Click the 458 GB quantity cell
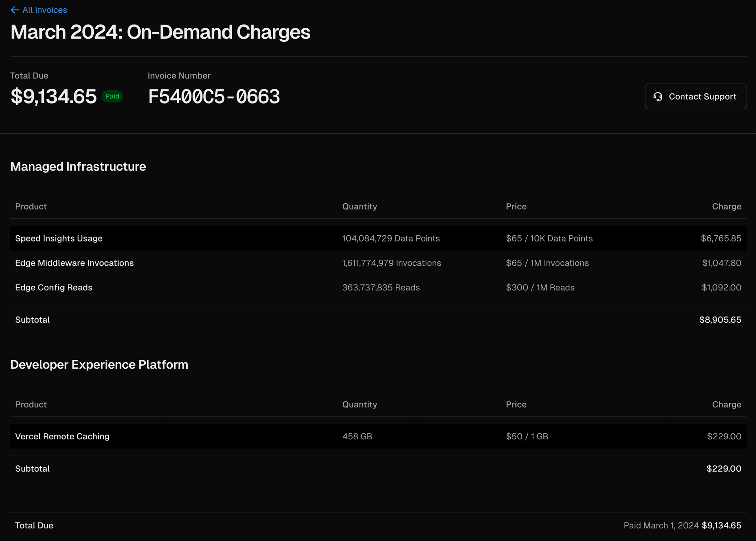The width and height of the screenshot is (756, 541). click(357, 436)
